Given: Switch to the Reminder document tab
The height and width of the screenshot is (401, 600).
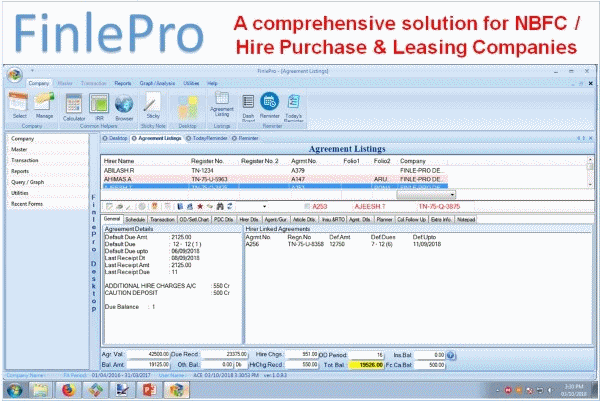Looking at the screenshot, I should click(245, 138).
